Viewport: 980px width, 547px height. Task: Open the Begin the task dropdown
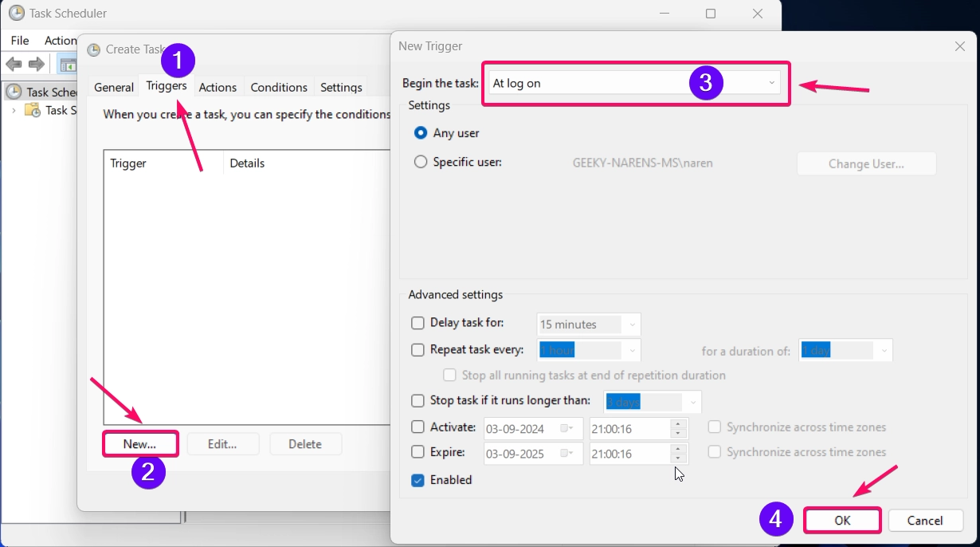634,83
